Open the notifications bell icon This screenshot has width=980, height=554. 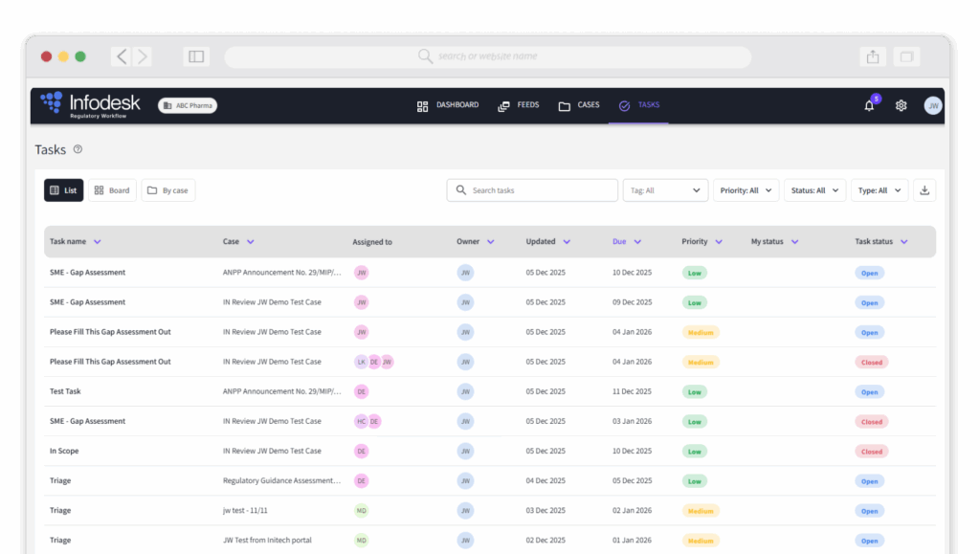[x=869, y=106]
